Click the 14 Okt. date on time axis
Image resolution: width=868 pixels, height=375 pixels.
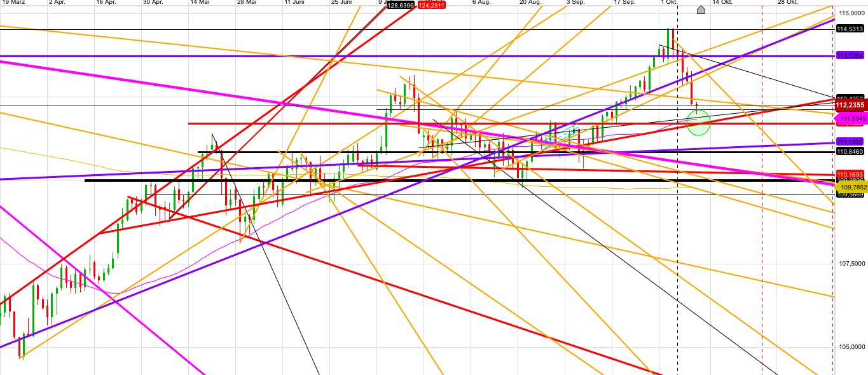pos(723,3)
